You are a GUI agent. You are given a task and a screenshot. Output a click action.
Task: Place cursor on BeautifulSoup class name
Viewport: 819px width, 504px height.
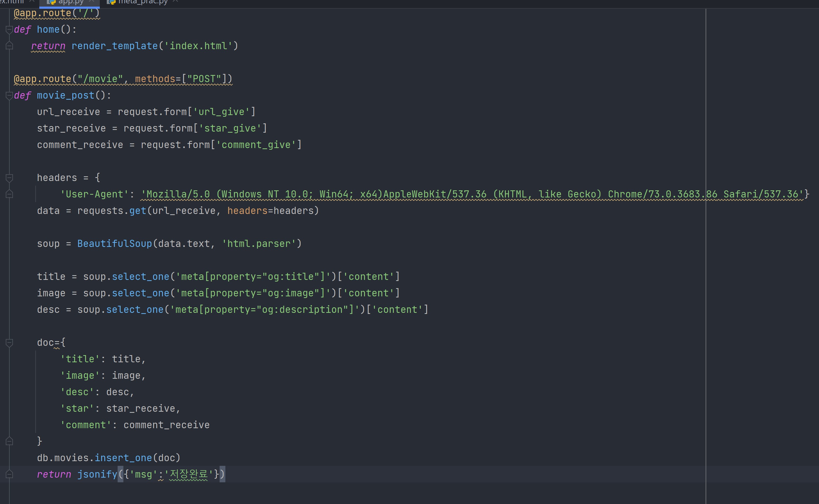114,244
